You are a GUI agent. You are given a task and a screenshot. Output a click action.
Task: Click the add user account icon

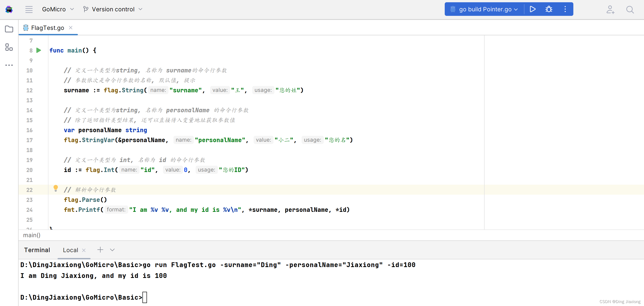coord(610,10)
